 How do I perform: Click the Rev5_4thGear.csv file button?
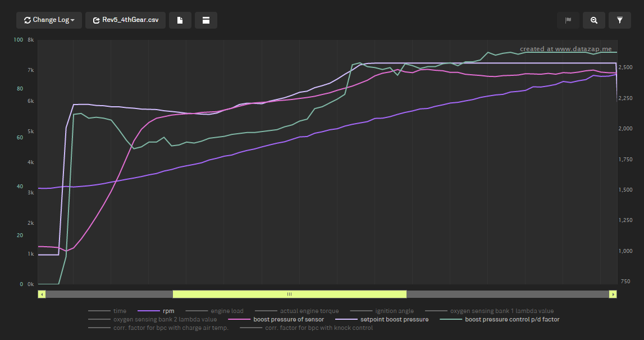point(125,20)
